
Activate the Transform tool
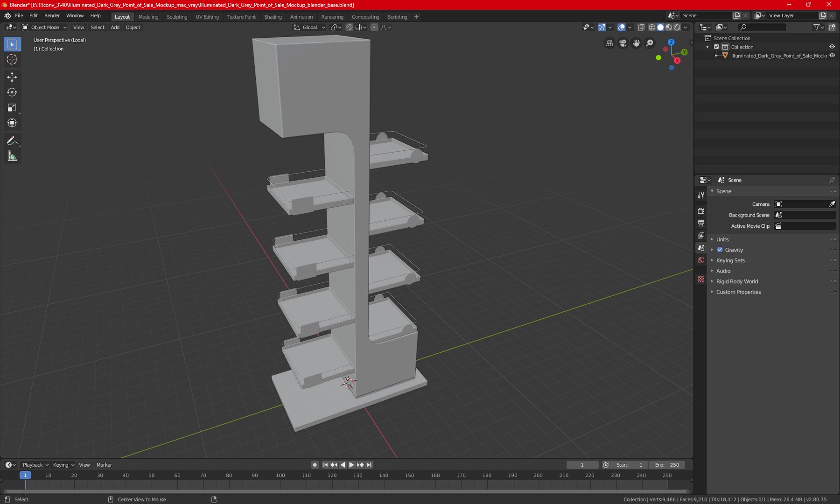[12, 123]
